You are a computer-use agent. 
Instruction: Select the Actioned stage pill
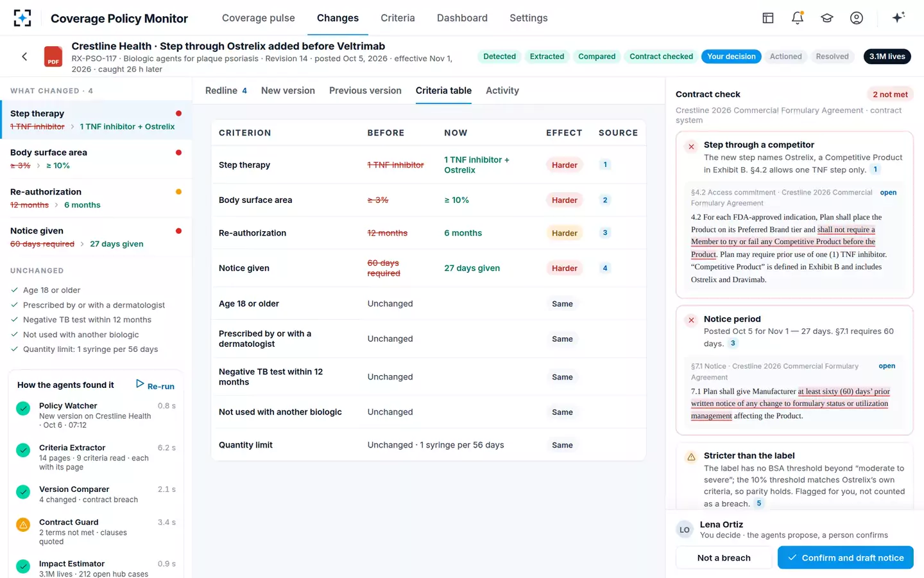tap(786, 57)
